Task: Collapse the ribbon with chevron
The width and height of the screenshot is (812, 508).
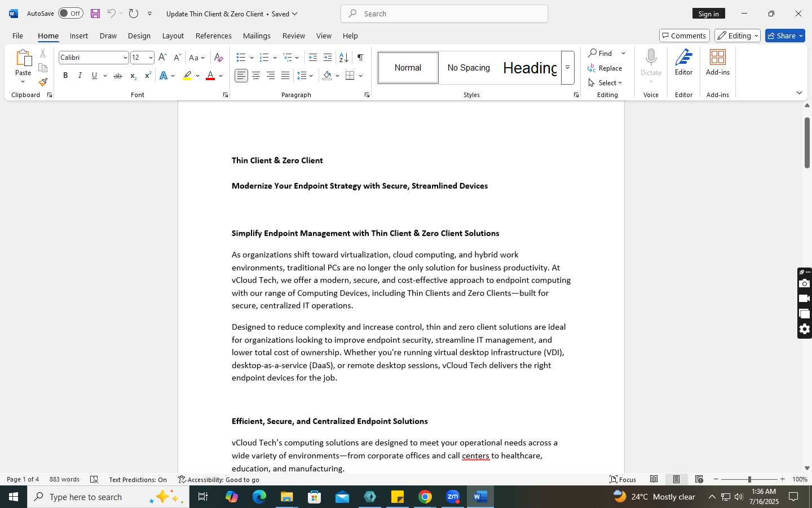Action: (x=799, y=93)
